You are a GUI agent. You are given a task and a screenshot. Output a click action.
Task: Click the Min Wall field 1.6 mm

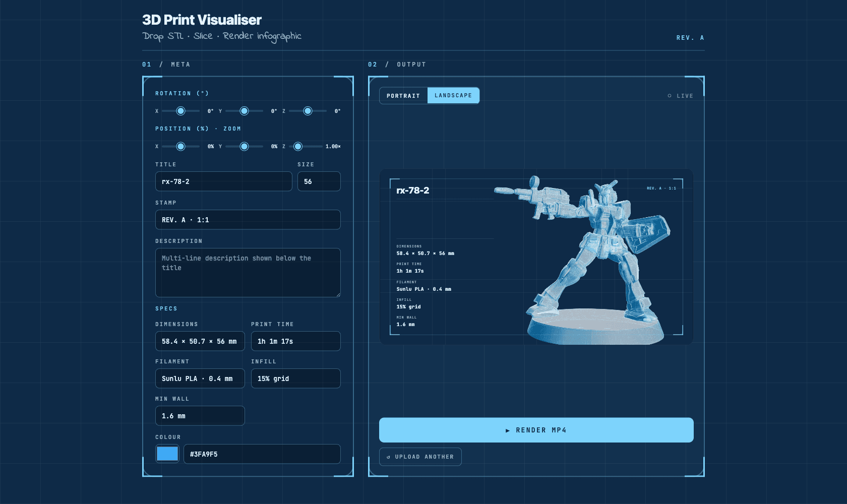coord(200,416)
